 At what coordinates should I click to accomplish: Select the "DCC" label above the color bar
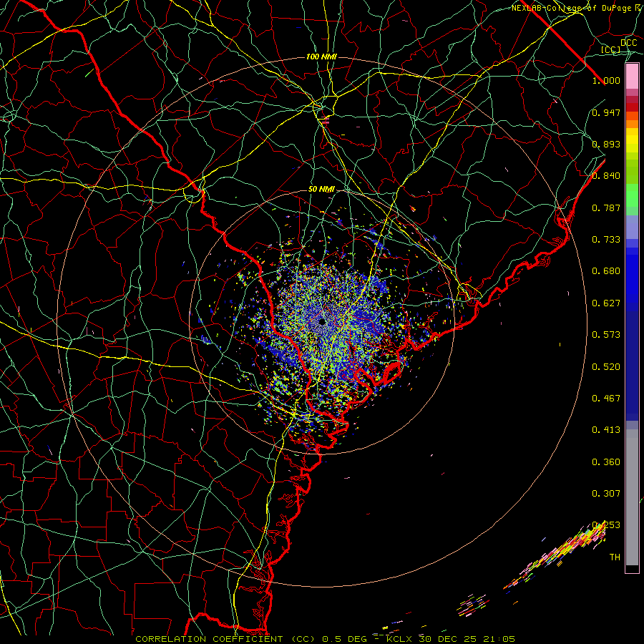pos(628,42)
